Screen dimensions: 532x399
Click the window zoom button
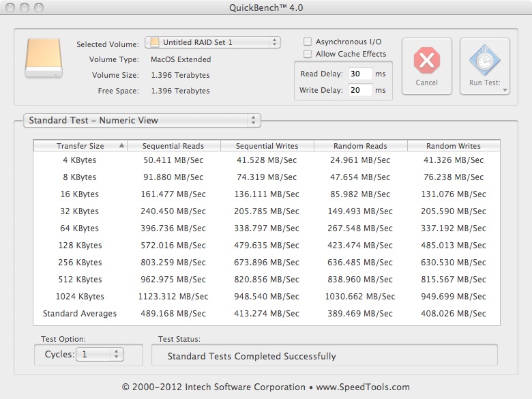point(39,7)
